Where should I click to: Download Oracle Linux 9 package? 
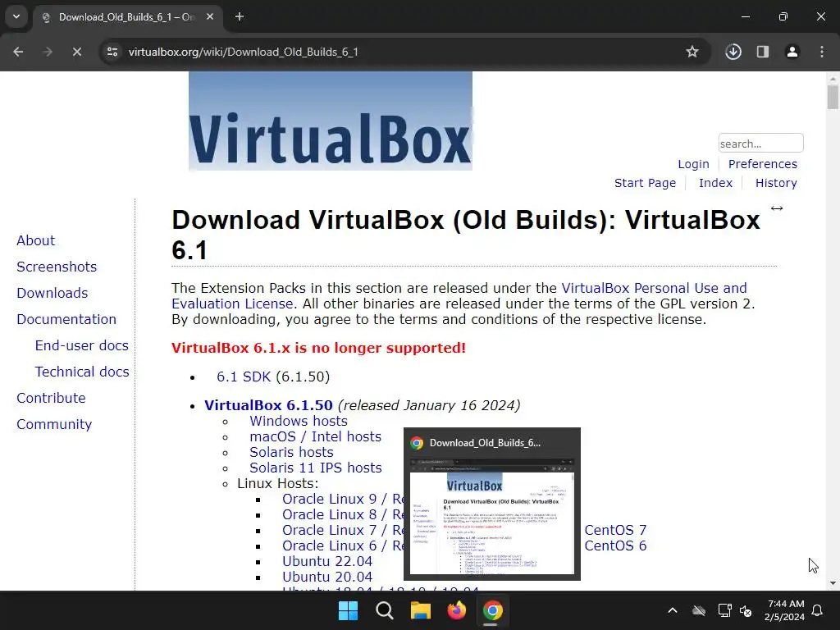coord(342,500)
